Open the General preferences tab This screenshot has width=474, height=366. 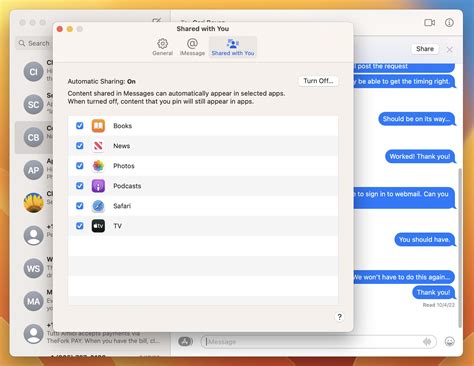[162, 47]
